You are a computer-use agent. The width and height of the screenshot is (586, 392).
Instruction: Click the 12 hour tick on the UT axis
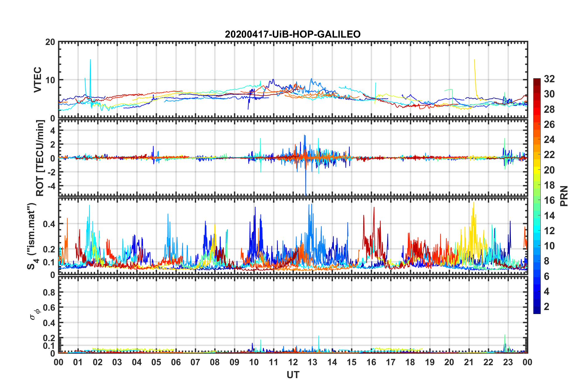point(293,362)
